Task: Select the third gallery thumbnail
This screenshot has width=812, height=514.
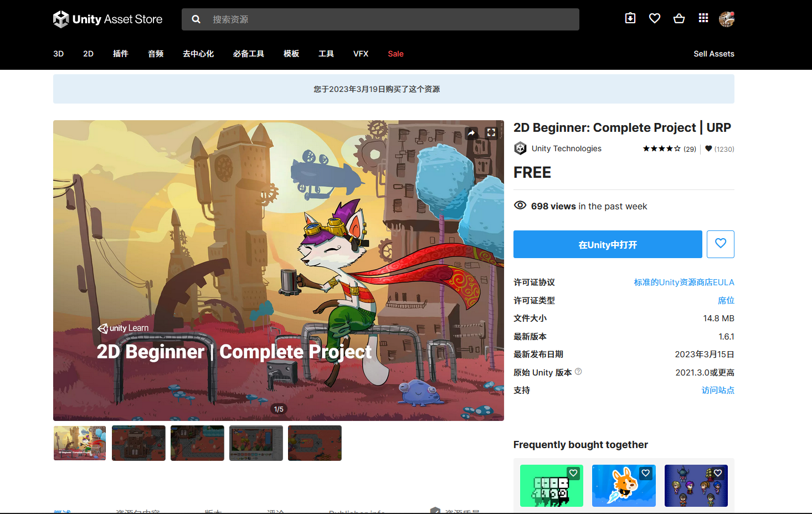Action: pos(197,443)
